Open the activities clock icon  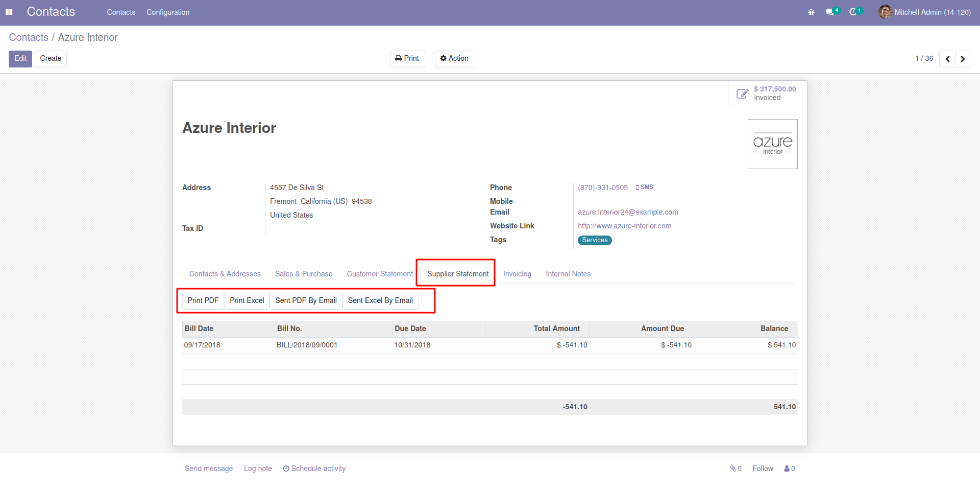pos(853,12)
